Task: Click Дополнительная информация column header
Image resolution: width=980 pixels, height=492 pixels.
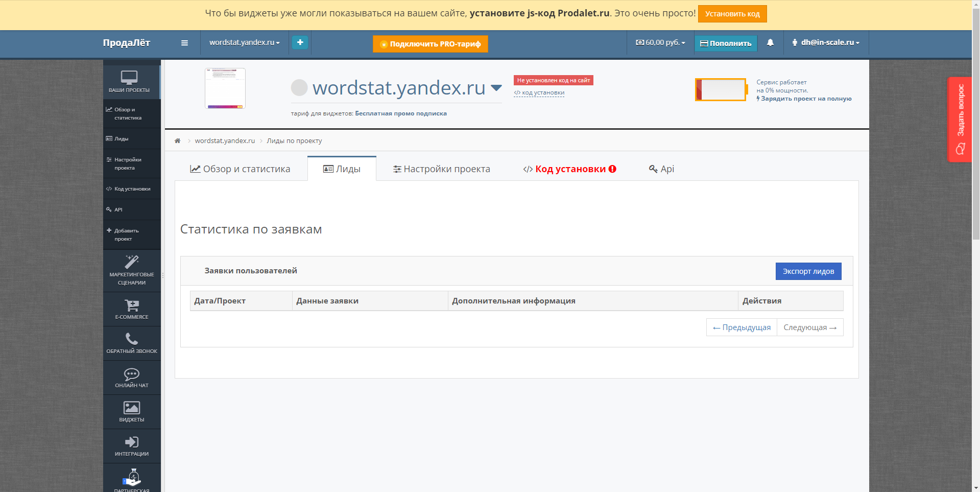Action: click(593, 301)
